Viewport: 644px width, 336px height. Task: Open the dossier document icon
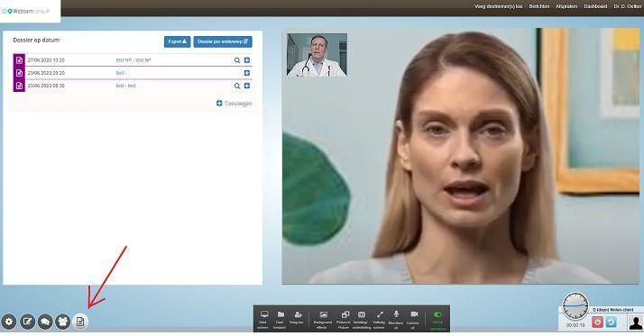click(80, 322)
